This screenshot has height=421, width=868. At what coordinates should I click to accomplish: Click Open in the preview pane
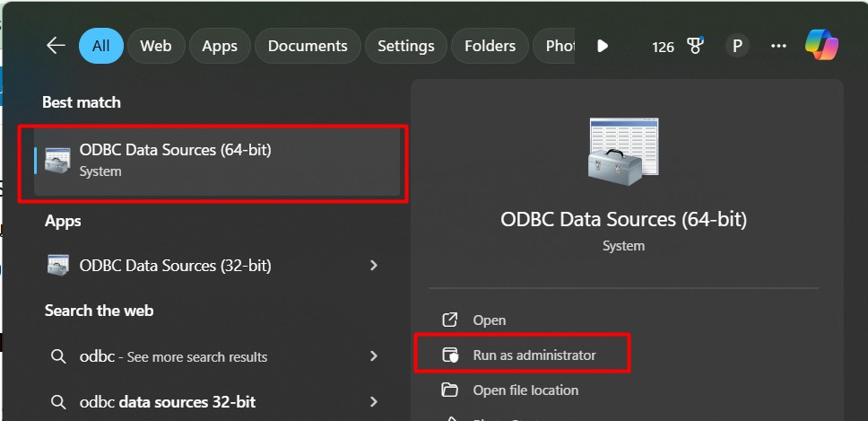click(490, 320)
